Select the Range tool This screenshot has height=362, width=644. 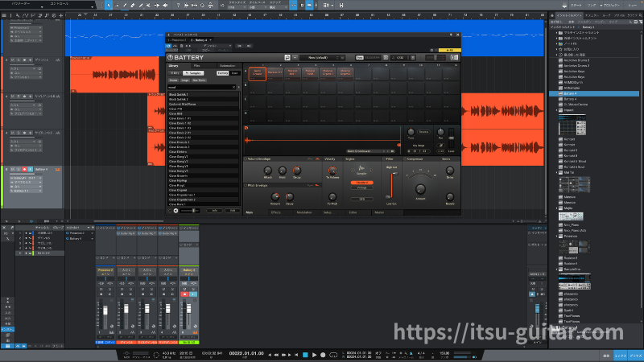pos(117,6)
